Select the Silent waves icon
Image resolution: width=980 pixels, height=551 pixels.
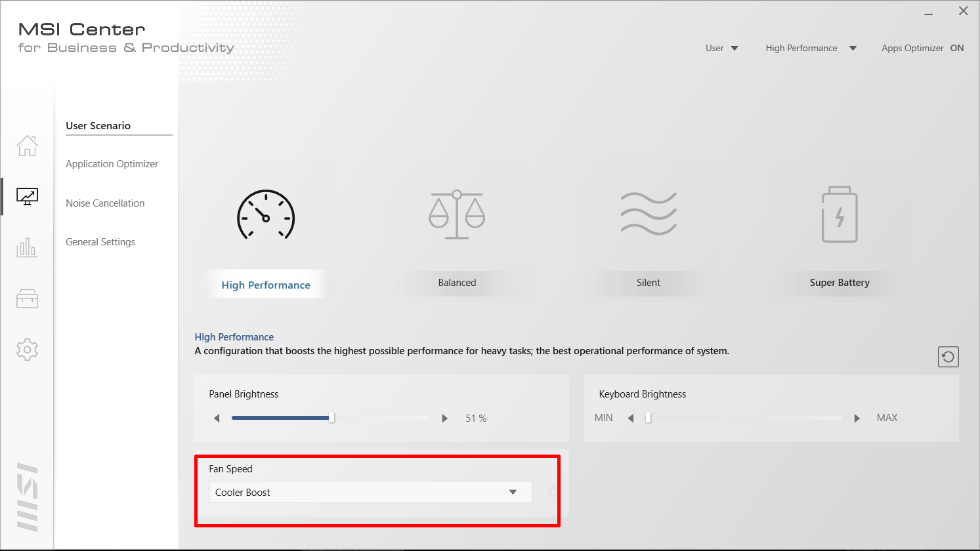(x=649, y=214)
